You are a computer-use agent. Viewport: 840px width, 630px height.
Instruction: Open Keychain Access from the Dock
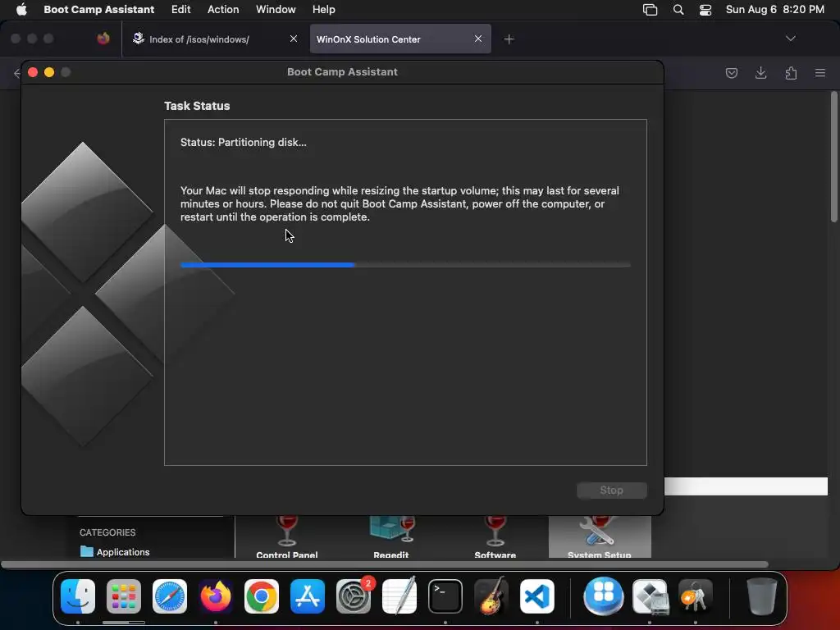696,596
